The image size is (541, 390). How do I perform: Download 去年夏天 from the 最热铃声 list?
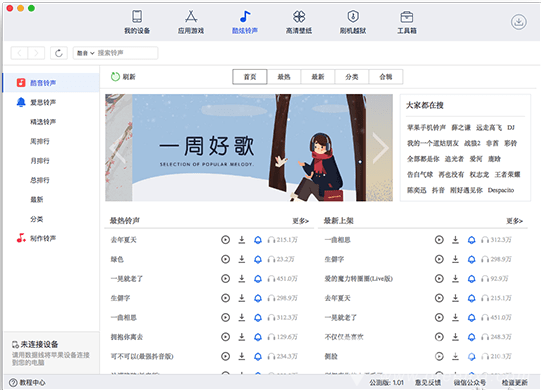pyautogui.click(x=242, y=240)
